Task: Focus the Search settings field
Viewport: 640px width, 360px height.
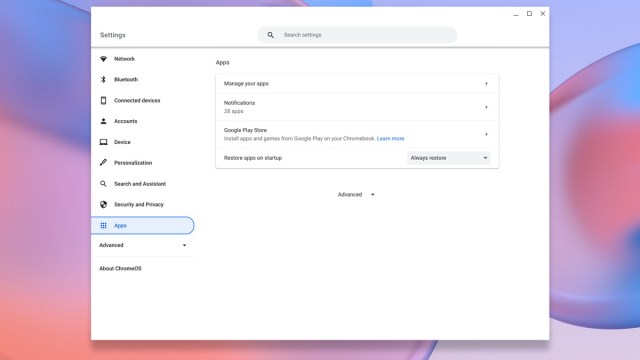Action: point(357,35)
